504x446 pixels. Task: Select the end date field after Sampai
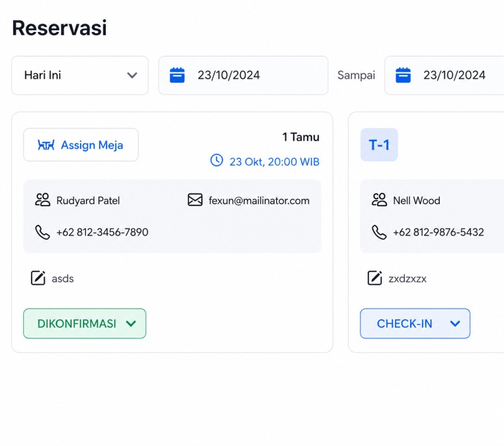pos(444,76)
